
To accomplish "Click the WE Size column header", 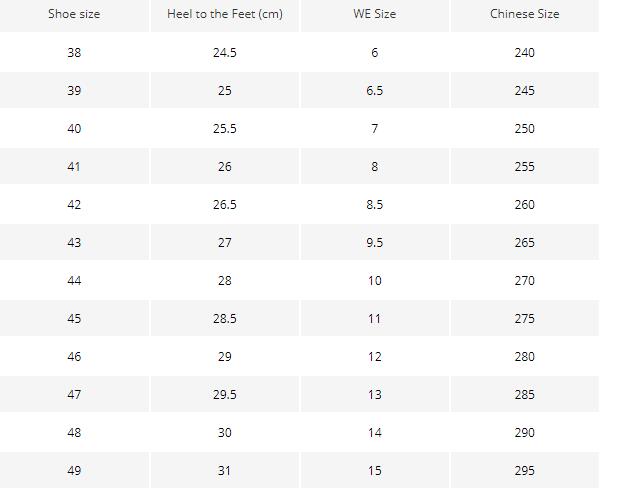I will point(375,14).
